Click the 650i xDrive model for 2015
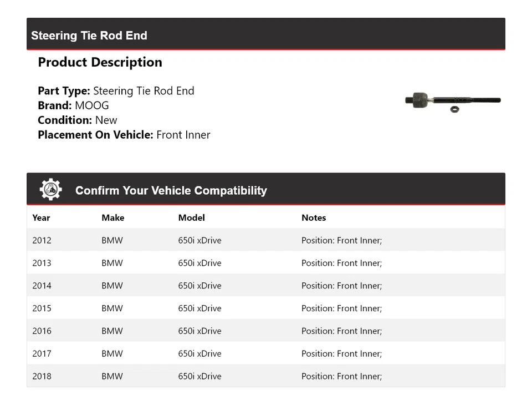 (199, 308)
